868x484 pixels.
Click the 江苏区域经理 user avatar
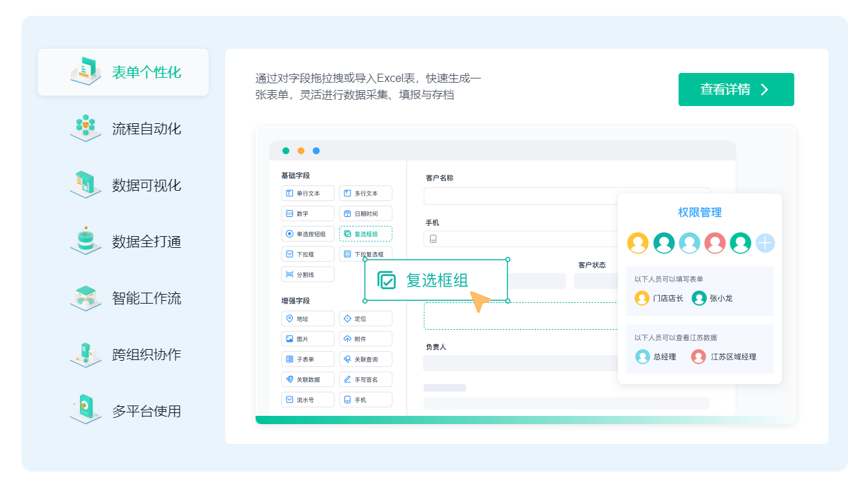pos(699,357)
